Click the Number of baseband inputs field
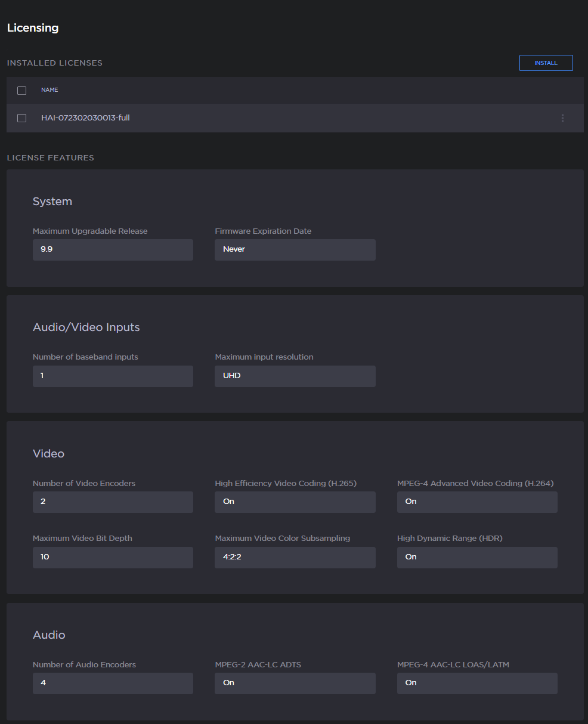 coord(113,376)
